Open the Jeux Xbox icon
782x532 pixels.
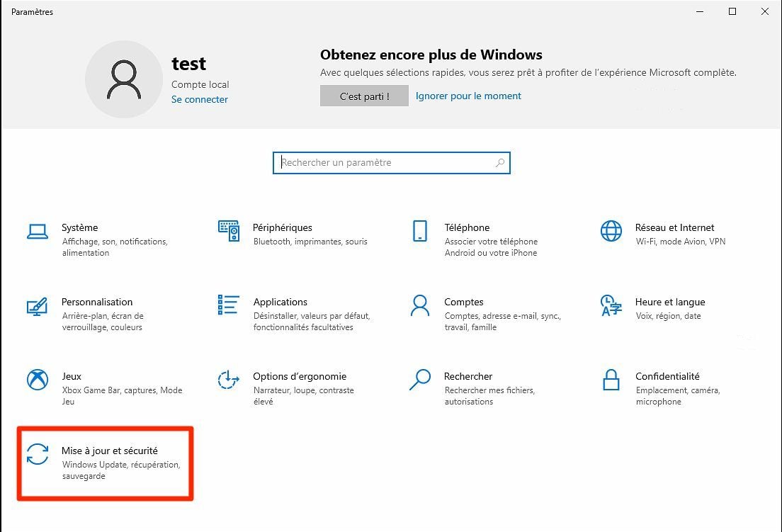[38, 380]
